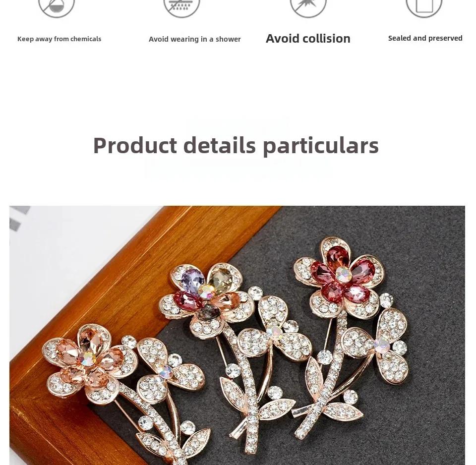The height and width of the screenshot is (465, 476).
Task: Click the 'Product details particulars' heading
Action: coord(236,145)
